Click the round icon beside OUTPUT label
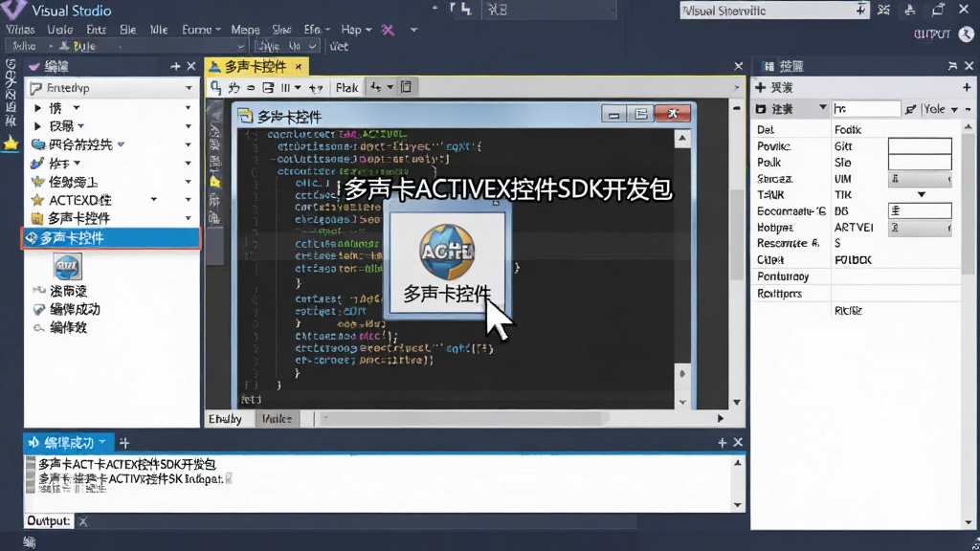The image size is (980, 551). (x=966, y=33)
